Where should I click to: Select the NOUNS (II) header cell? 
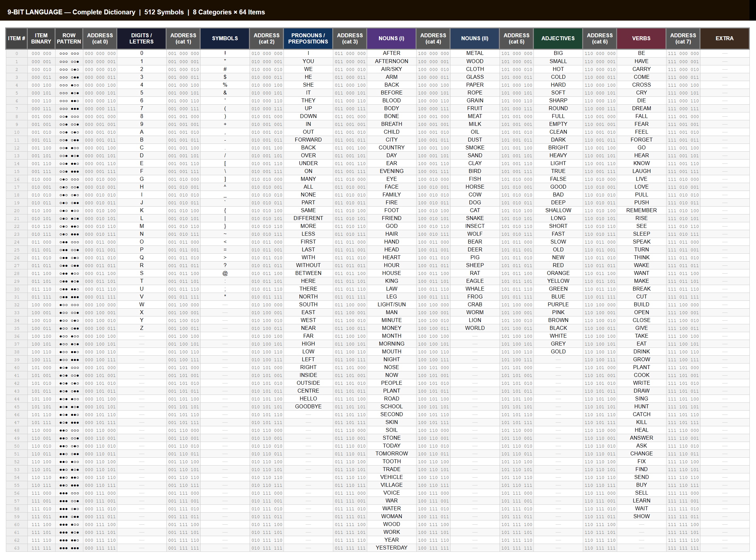coord(474,38)
